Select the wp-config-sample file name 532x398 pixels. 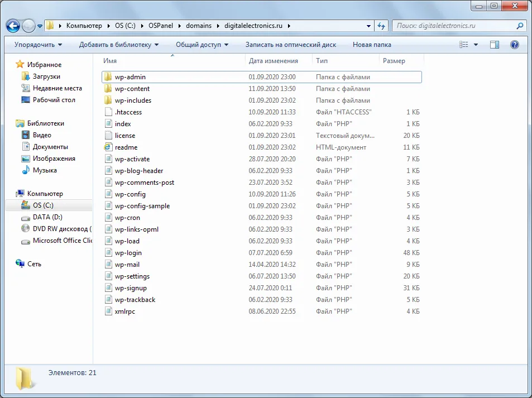tap(142, 206)
